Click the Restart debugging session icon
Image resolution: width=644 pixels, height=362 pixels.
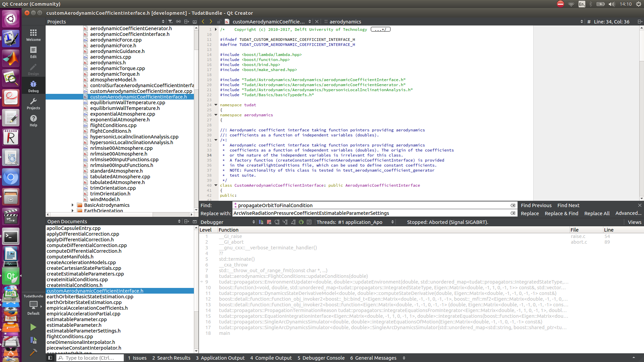(x=301, y=222)
